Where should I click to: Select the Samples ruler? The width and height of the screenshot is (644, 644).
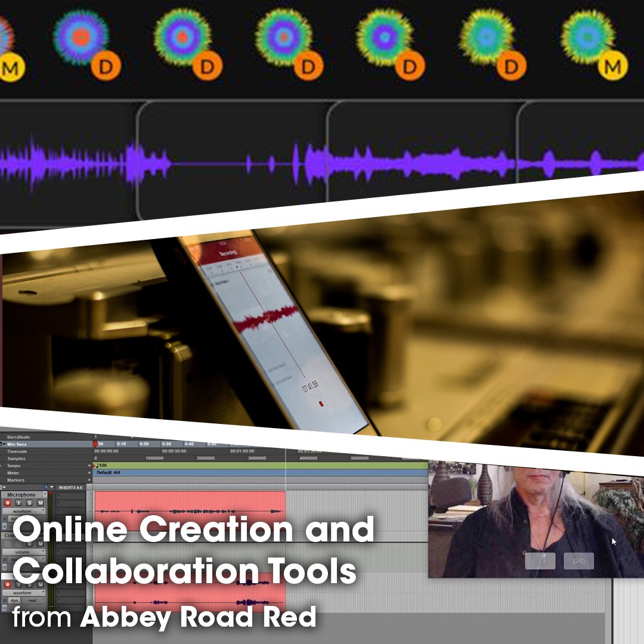click(16, 459)
